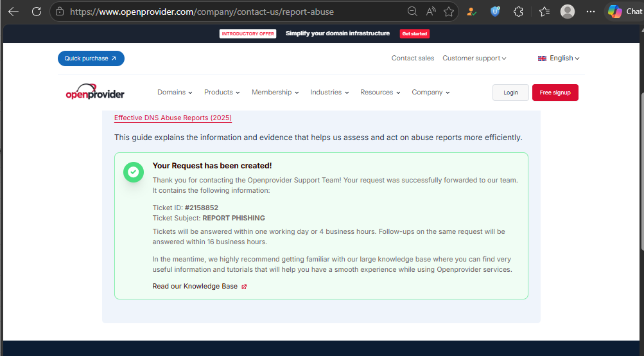The width and height of the screenshot is (644, 356).
Task: Click Ticket ID #2158852 text
Action: pyautogui.click(x=185, y=208)
